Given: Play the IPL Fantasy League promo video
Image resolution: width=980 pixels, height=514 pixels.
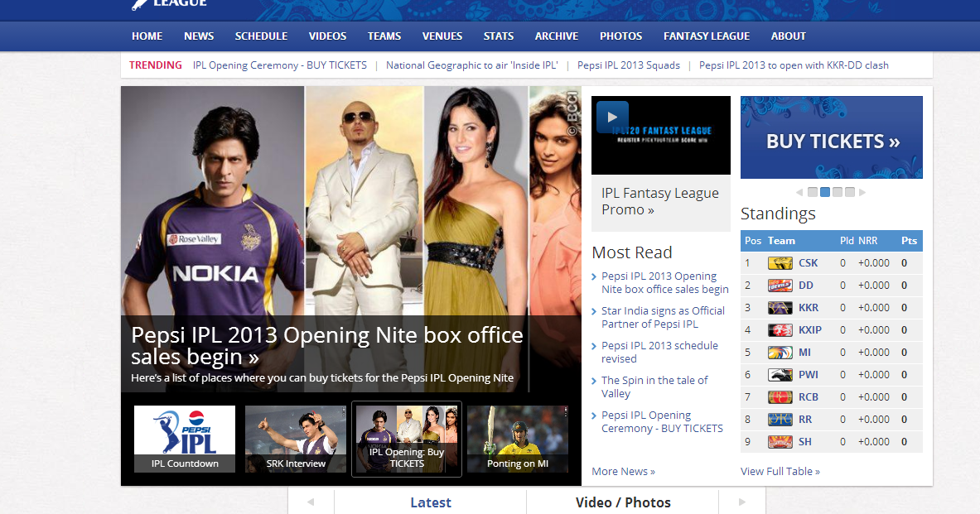Looking at the screenshot, I should 612,117.
